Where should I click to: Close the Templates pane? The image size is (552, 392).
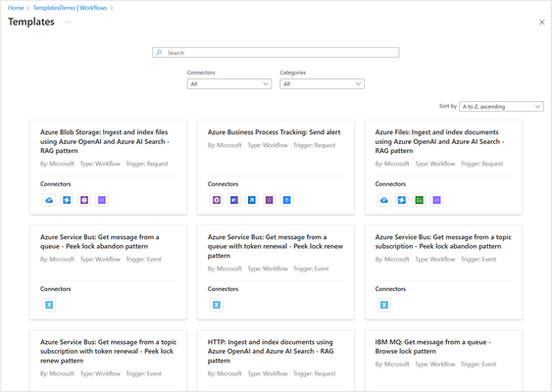(542, 23)
